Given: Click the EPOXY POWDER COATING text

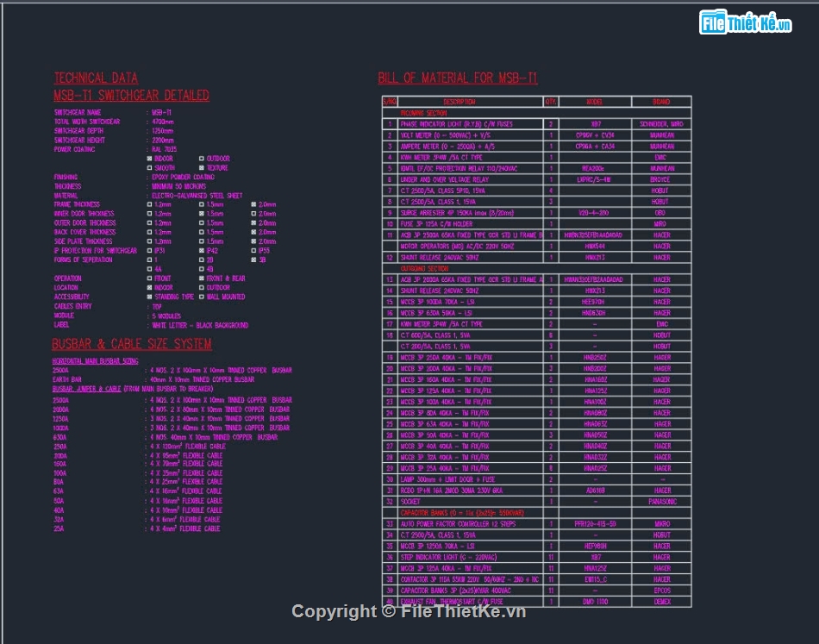Looking at the screenshot, I should point(183,177).
